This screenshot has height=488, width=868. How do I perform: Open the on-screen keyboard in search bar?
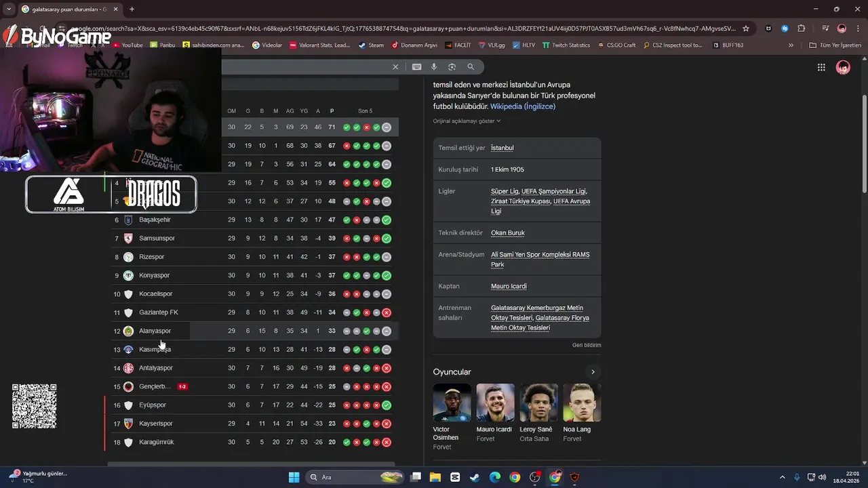[416, 67]
